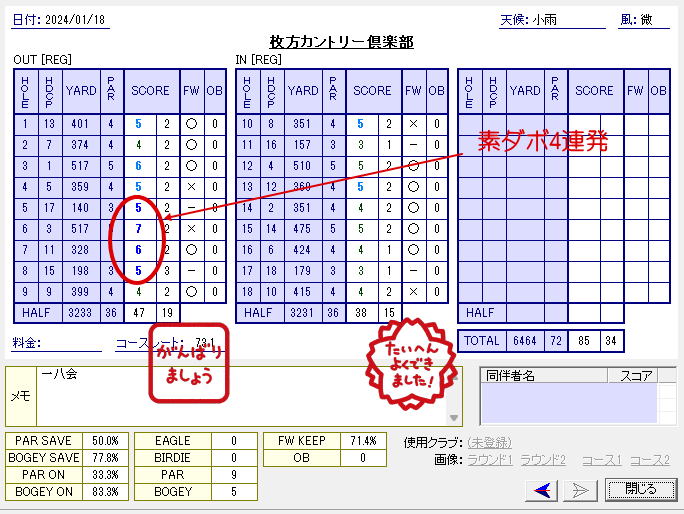Image resolution: width=684 pixels, height=514 pixels.
Task: Click BOGEY SAVE value 77.8%
Action: tap(105, 458)
